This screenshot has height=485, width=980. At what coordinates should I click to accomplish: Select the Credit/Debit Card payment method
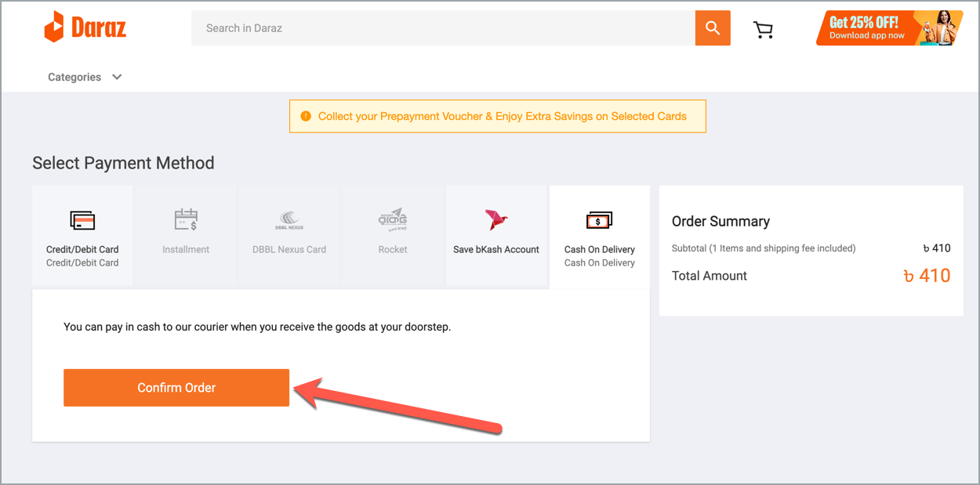click(x=82, y=235)
